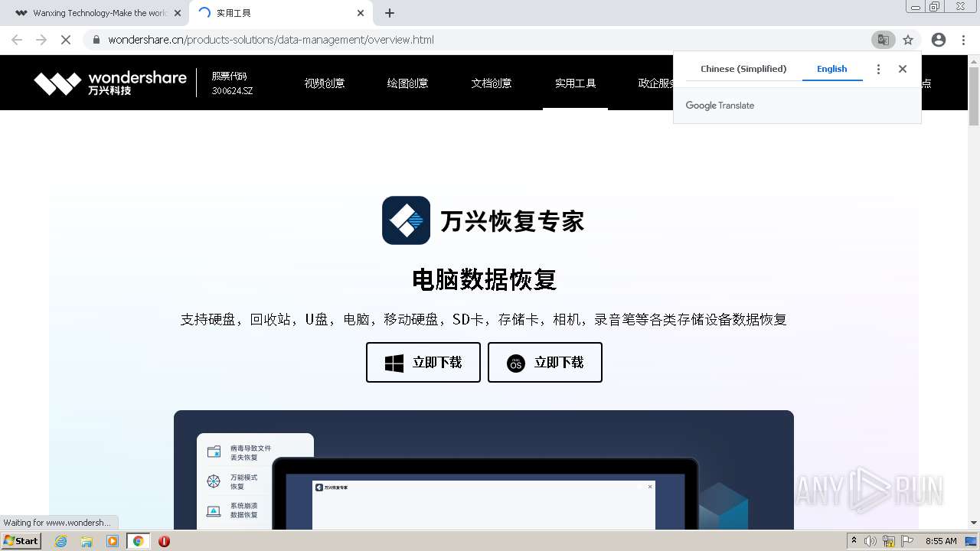Open Internet Explorer from taskbar

(61, 541)
